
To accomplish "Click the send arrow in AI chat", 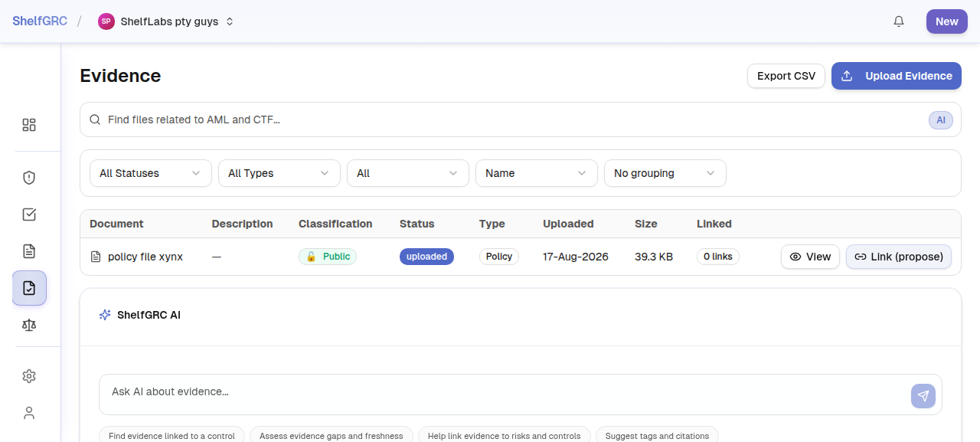I will click(x=923, y=396).
